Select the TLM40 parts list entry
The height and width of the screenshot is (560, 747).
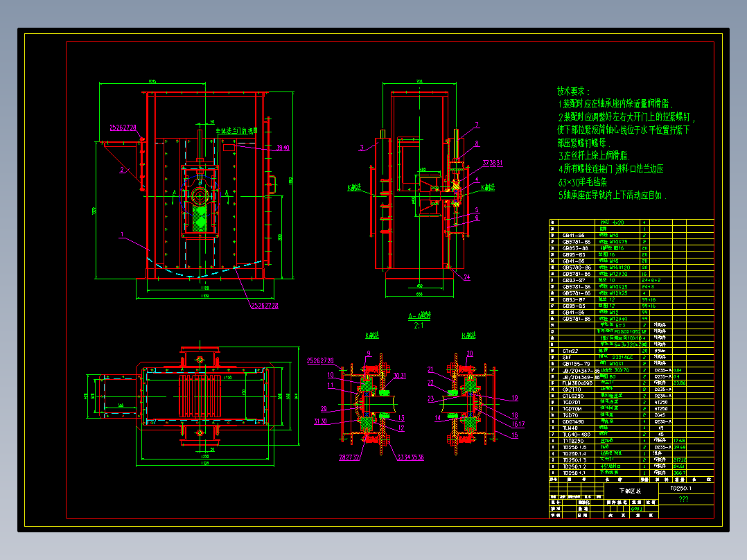point(570,428)
